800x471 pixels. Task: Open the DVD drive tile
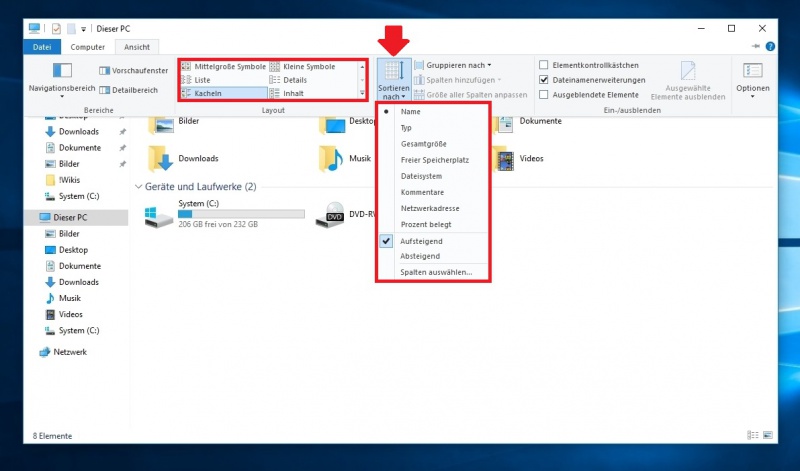tap(345, 214)
